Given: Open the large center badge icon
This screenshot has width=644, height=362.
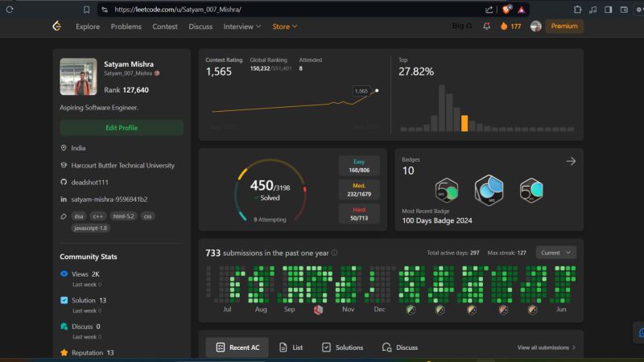Looking at the screenshot, I should click(x=489, y=190).
